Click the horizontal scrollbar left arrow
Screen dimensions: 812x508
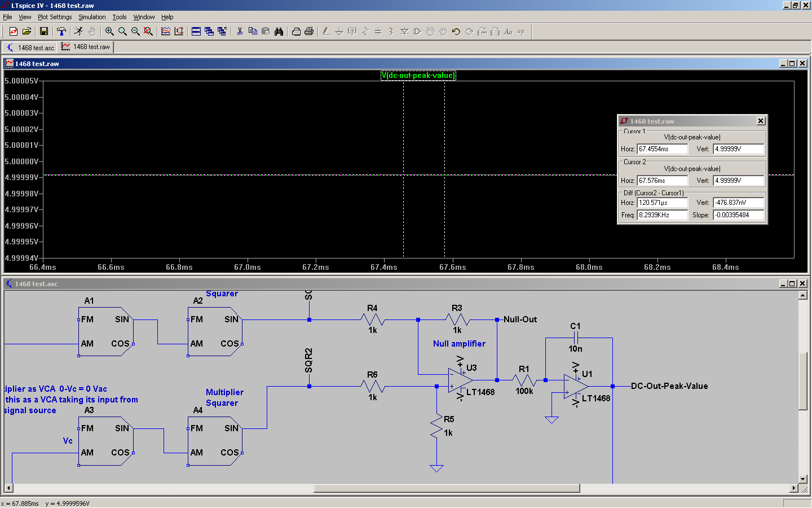(x=8, y=488)
